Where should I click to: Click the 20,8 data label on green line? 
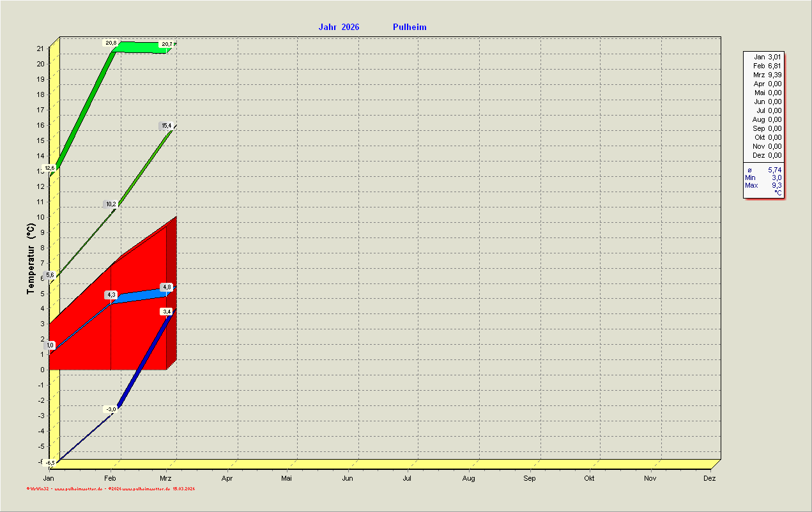(111, 43)
